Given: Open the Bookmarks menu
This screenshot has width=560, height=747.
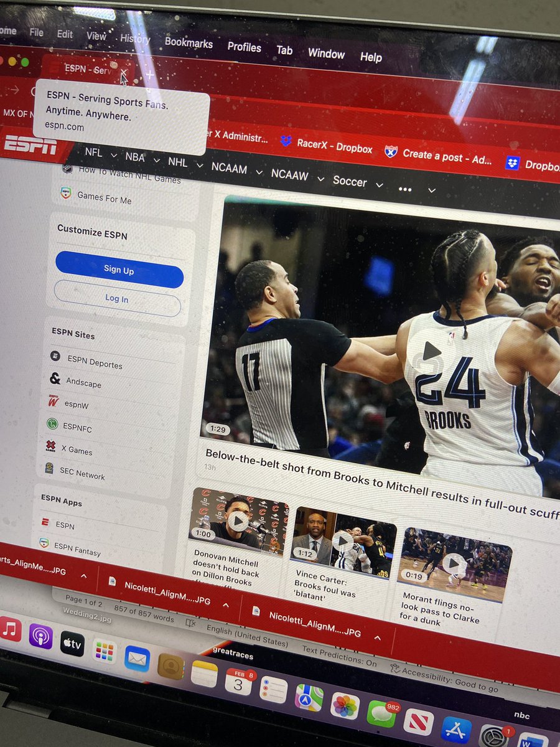Looking at the screenshot, I should tap(189, 43).
